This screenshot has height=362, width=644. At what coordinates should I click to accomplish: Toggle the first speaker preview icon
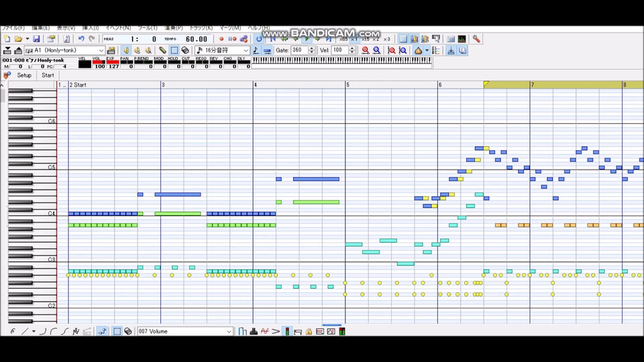click(126, 50)
